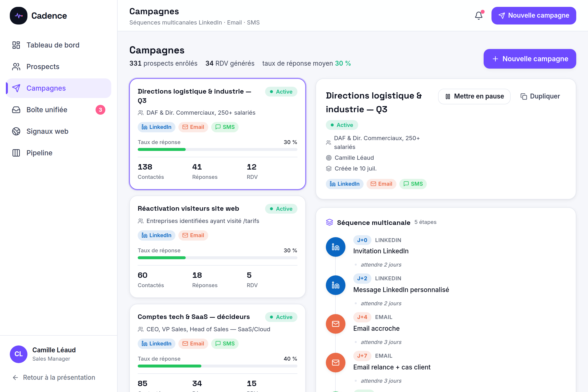The image size is (588, 392).
Task: Click LinkedIn icon for Message LinkedIn personnalisé step
Action: (x=335, y=285)
